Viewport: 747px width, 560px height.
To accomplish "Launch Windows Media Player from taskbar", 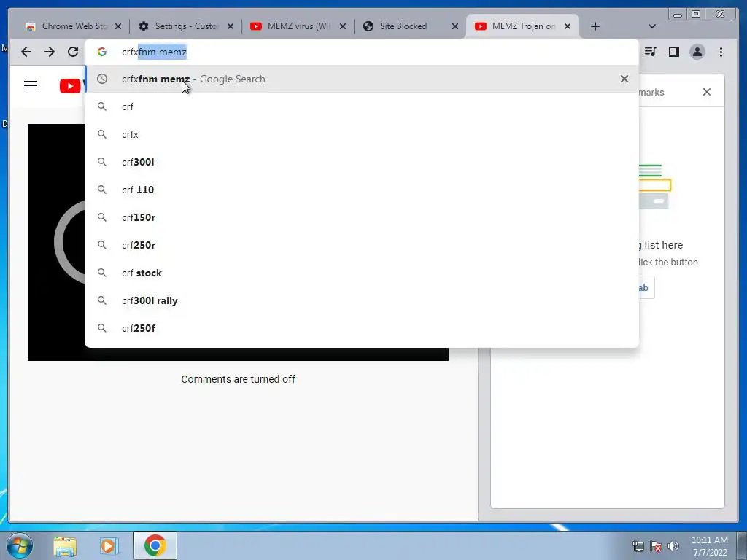I will click(108, 545).
